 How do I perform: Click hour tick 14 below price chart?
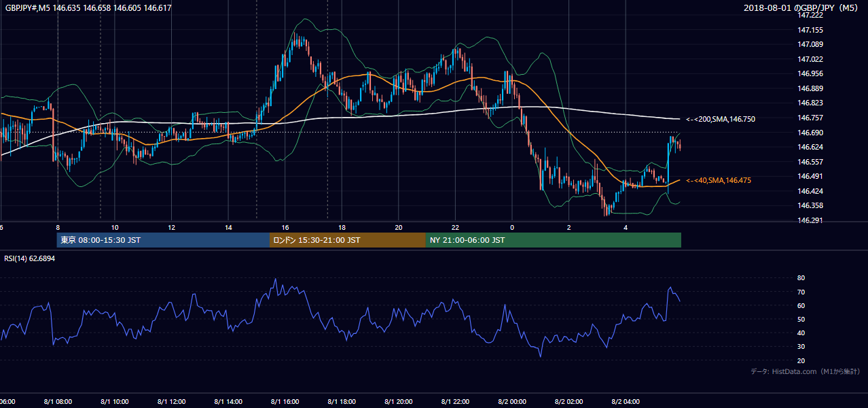[228, 228]
